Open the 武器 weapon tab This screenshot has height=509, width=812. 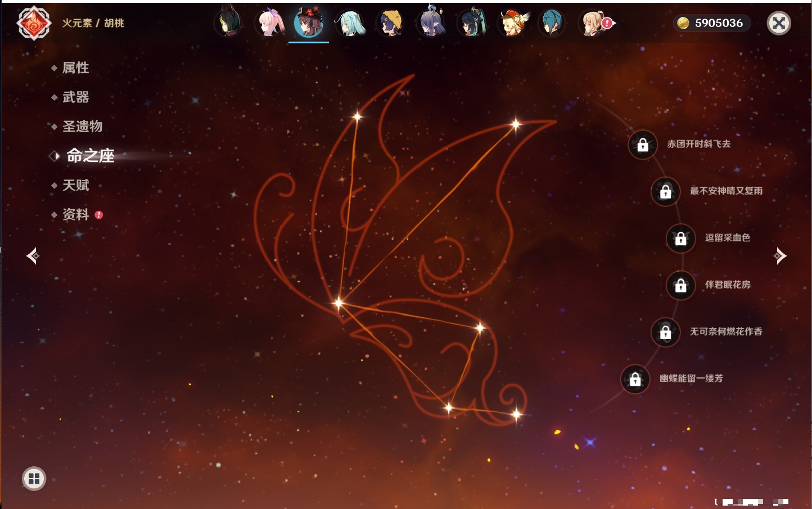point(75,97)
